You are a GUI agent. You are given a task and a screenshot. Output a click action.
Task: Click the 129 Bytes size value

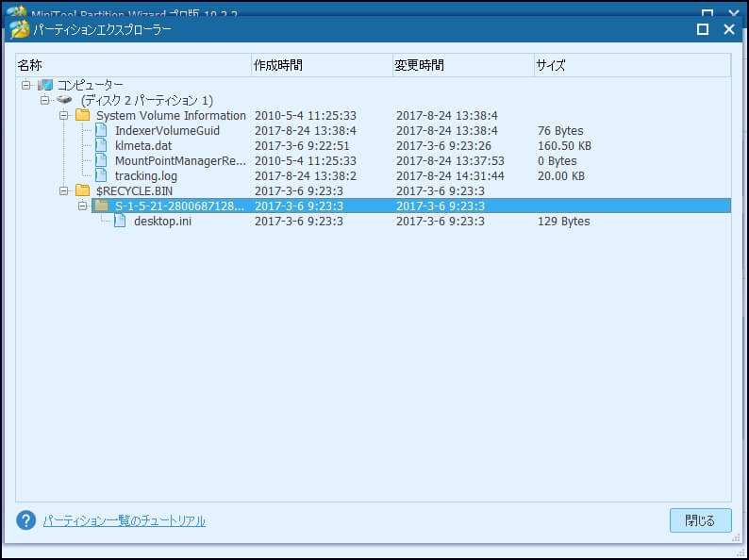[564, 221]
